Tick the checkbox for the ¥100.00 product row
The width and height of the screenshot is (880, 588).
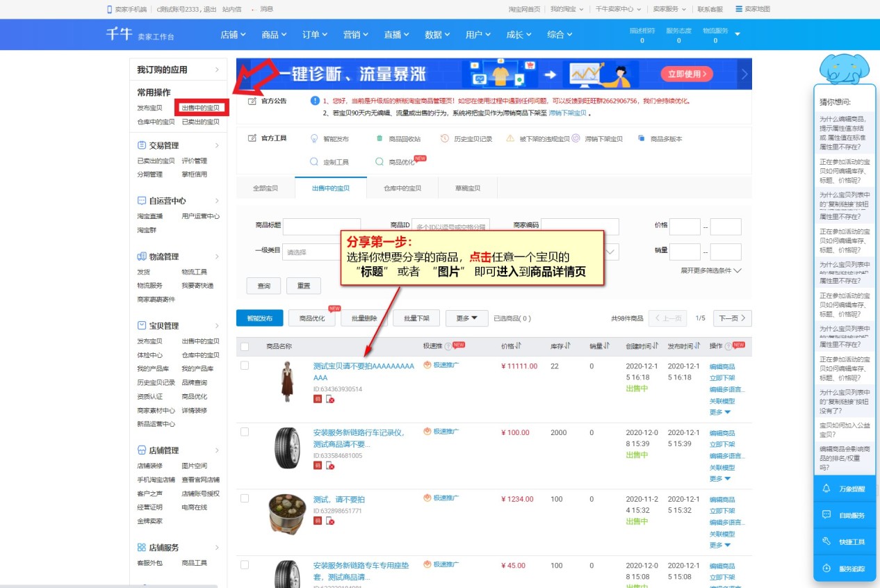245,432
